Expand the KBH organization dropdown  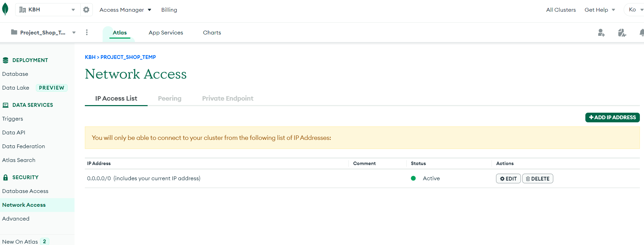pyautogui.click(x=73, y=10)
